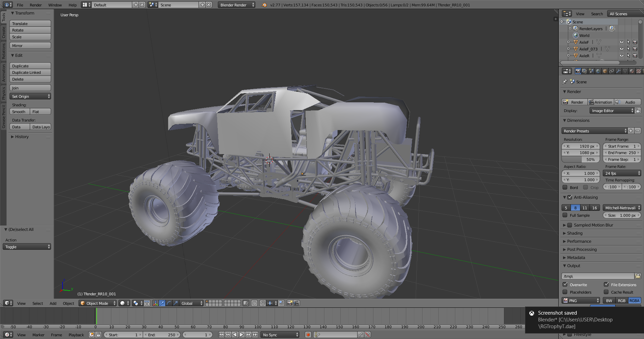Uncheck the Overwrite output option

[x=565, y=284]
